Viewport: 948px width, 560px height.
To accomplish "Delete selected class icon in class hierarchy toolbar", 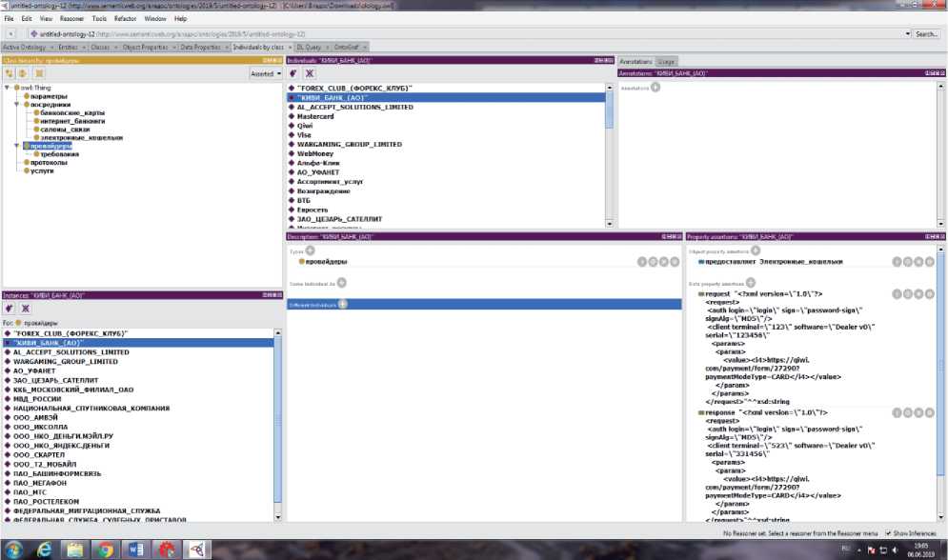I will pos(39,73).
